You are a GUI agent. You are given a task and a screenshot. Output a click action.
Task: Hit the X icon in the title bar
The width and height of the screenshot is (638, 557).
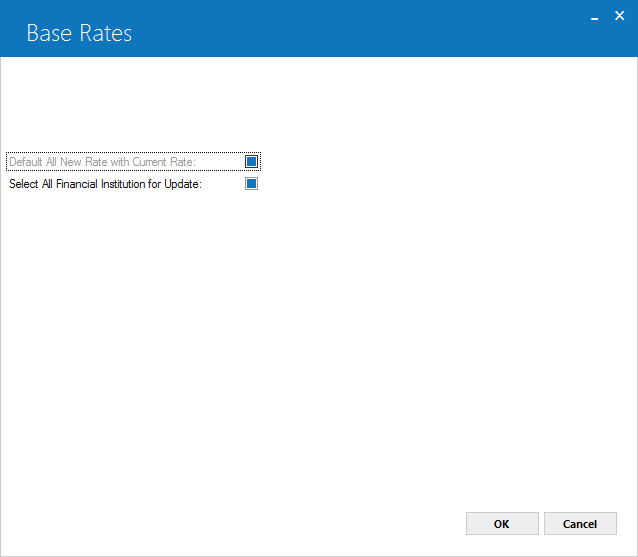[619, 16]
